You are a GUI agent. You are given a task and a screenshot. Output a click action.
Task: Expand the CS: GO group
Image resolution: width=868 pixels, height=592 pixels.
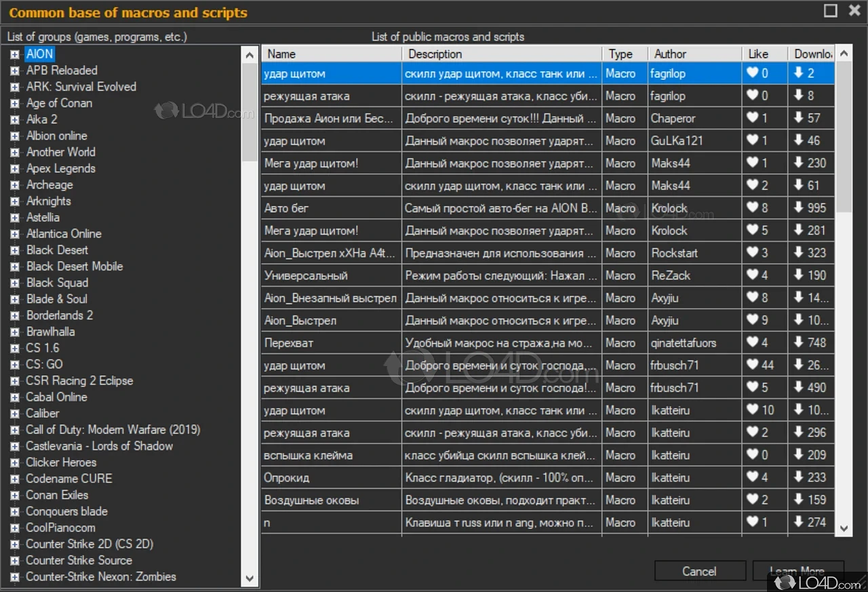pyautogui.click(x=14, y=365)
